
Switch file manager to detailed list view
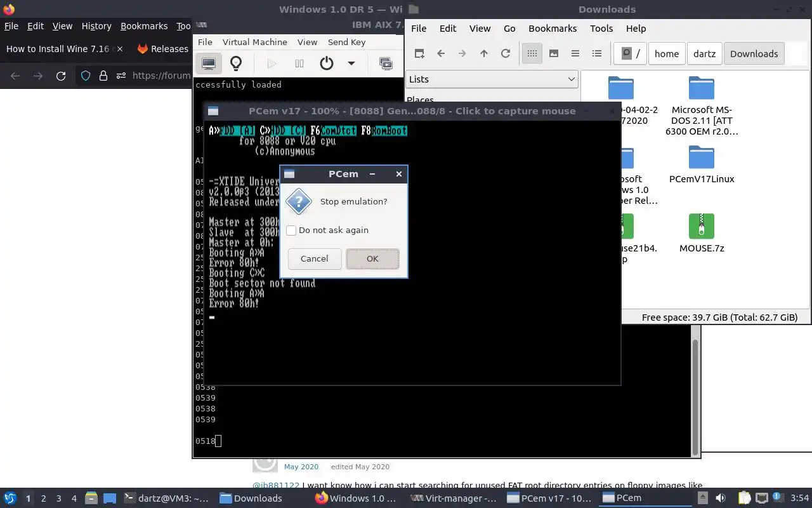[597, 54]
